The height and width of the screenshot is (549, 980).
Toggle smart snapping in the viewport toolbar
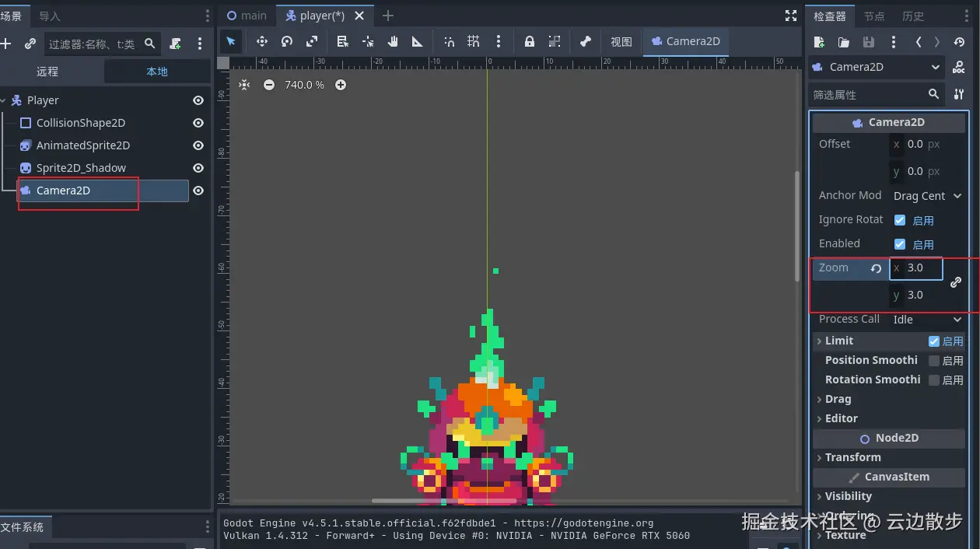tap(449, 41)
